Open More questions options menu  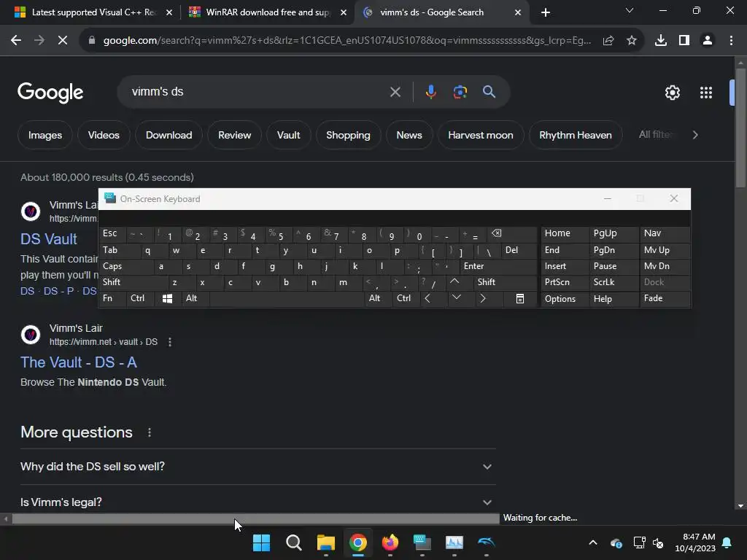tap(150, 432)
